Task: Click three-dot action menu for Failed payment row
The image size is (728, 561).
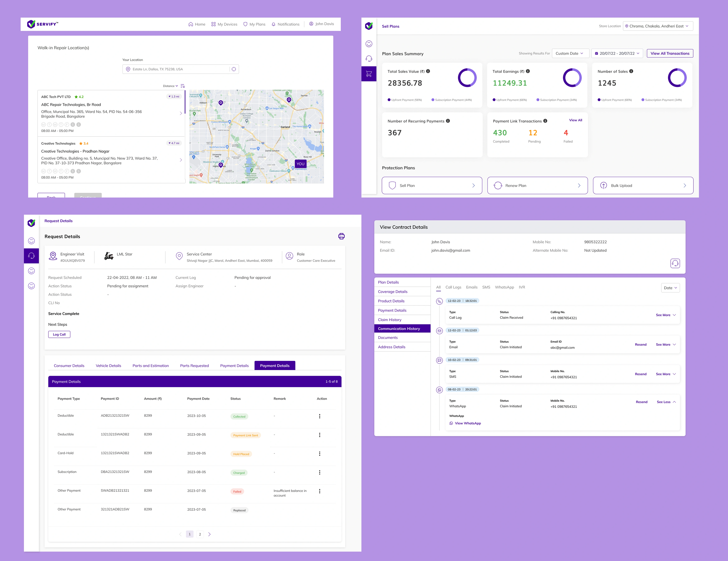Action: click(320, 491)
